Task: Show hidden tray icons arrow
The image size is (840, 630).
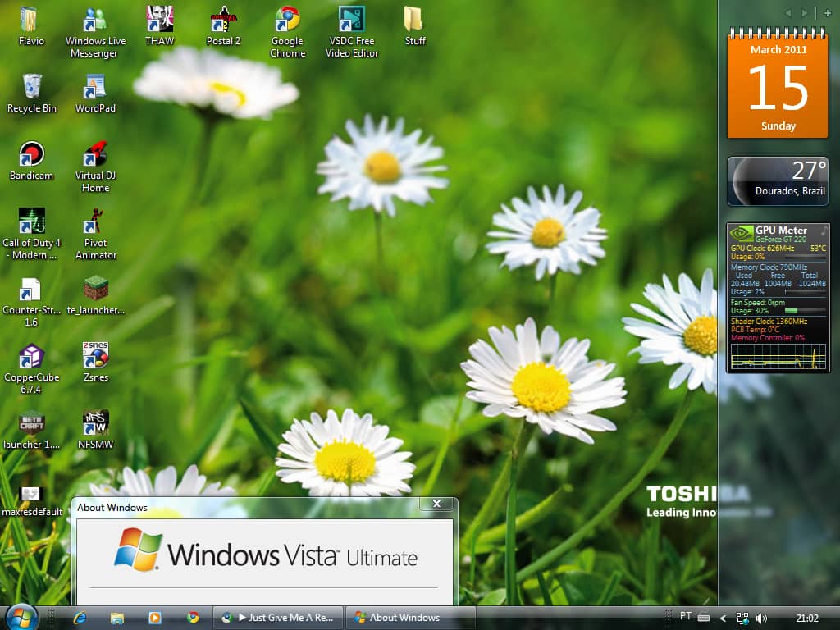Action: pyautogui.click(x=723, y=619)
